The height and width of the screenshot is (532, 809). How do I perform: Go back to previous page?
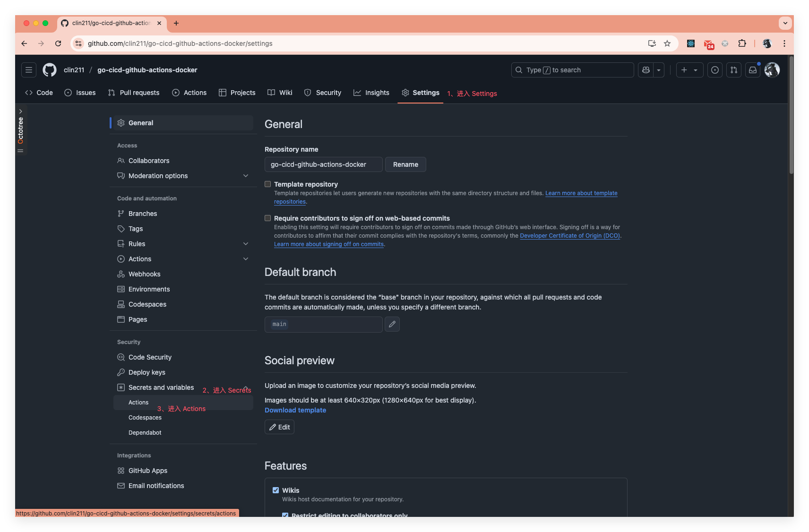click(24, 43)
